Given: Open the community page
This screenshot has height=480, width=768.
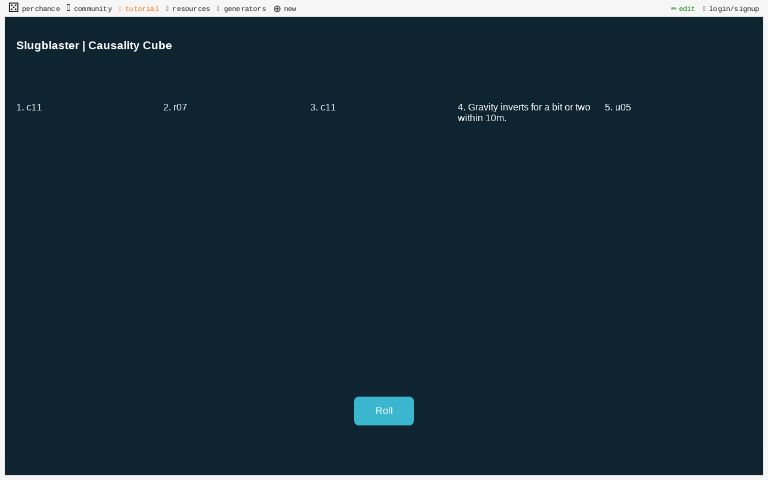Looking at the screenshot, I should (92, 9).
